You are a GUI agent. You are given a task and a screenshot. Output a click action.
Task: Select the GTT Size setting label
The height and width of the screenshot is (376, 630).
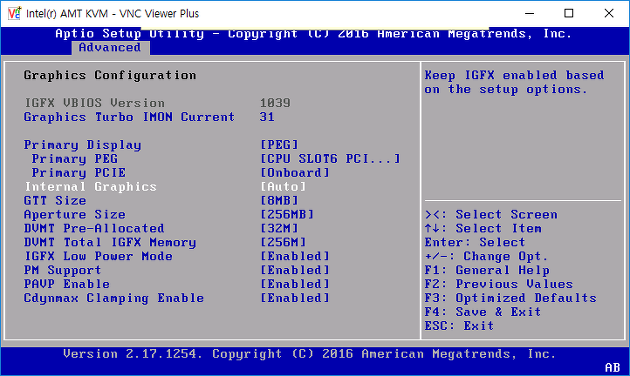(55, 200)
